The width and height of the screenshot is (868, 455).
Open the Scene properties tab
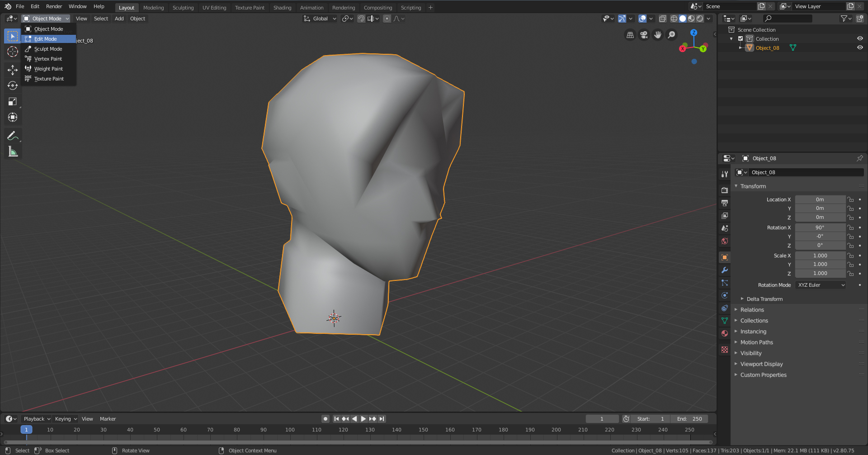pos(725,228)
